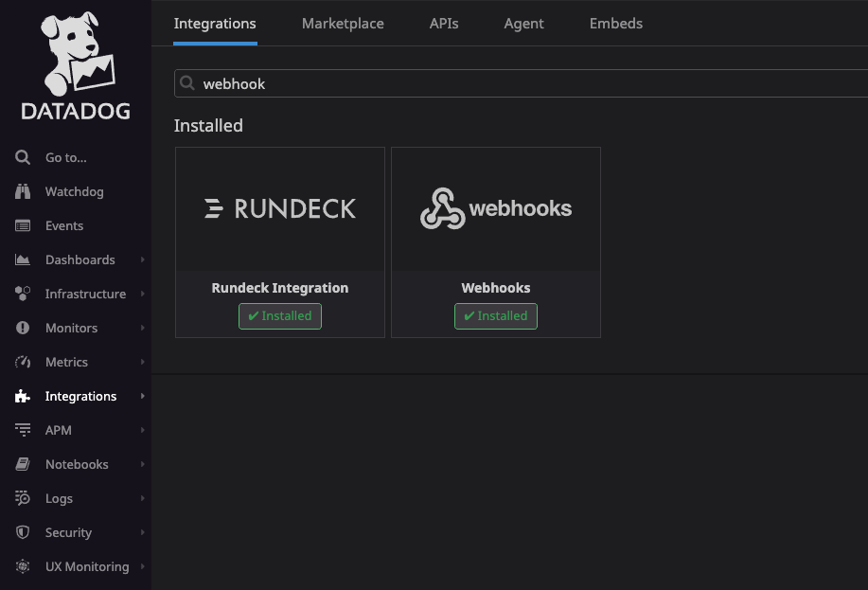
Task: Click the Monitors exclamation icon
Action: pyautogui.click(x=23, y=328)
